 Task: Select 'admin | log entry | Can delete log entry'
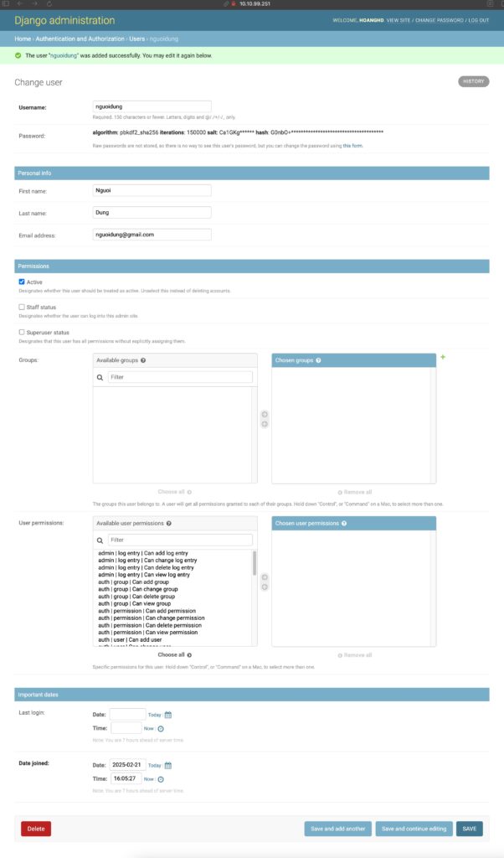146,567
